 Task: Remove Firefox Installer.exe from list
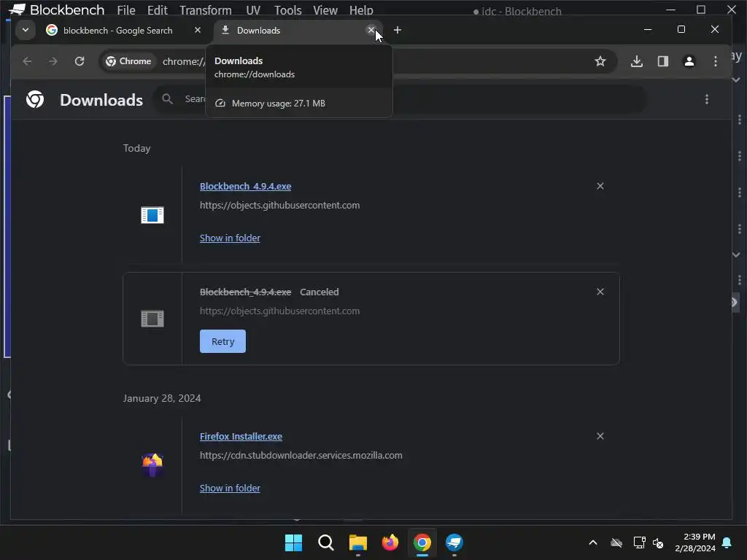[x=600, y=436]
